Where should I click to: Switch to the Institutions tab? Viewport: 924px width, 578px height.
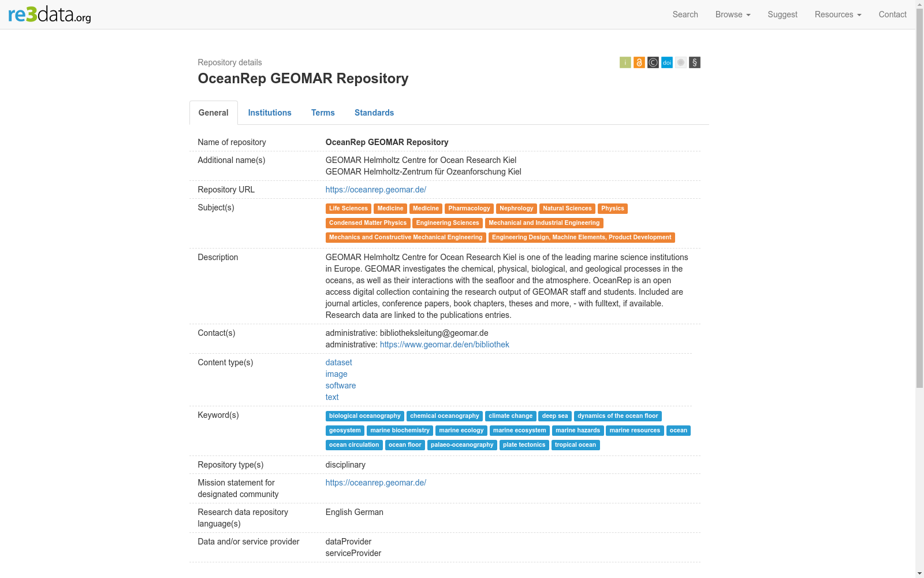270,113
